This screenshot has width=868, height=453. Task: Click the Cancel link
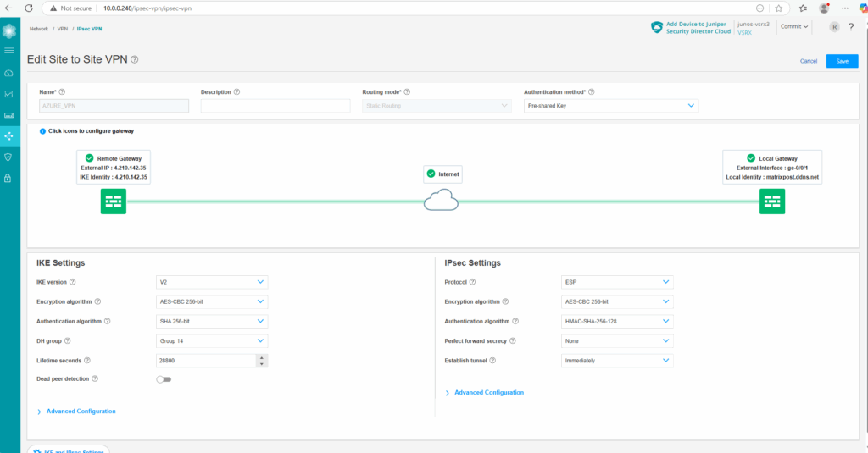pyautogui.click(x=808, y=61)
